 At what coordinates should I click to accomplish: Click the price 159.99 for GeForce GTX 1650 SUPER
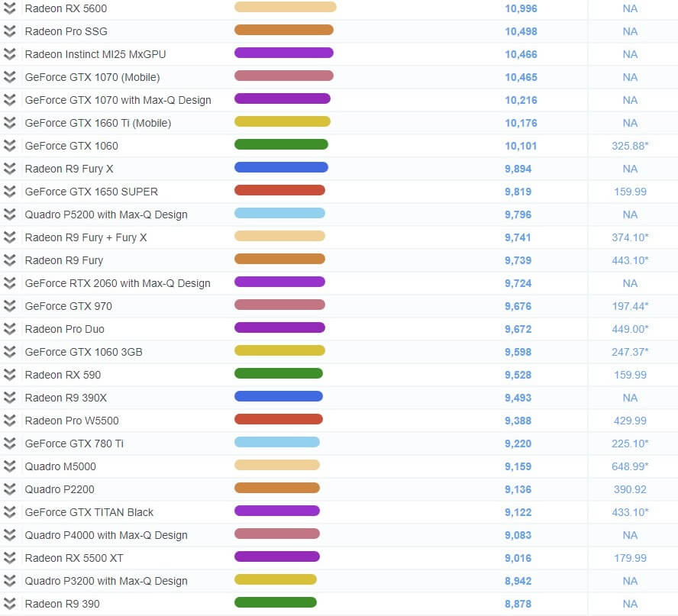pos(630,192)
